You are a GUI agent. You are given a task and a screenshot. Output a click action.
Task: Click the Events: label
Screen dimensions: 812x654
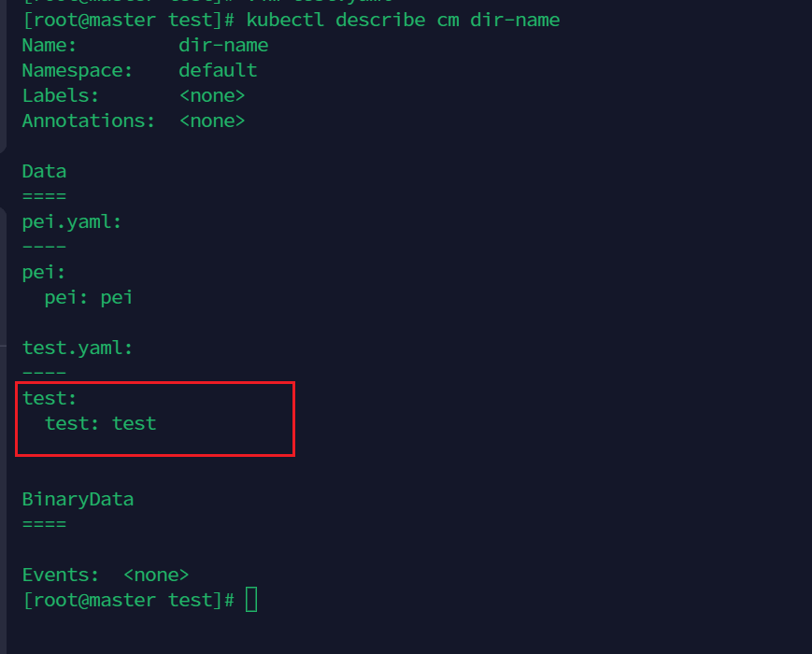[x=61, y=575]
